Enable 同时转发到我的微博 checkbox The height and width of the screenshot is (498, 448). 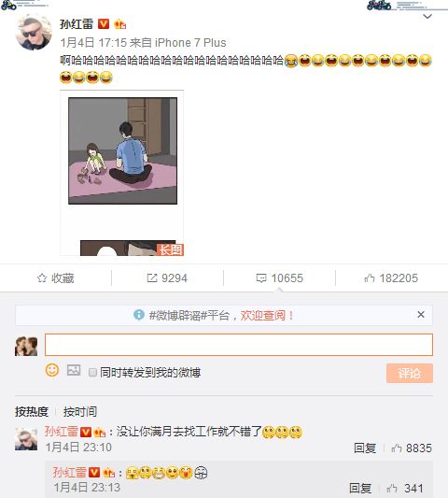click(x=92, y=372)
